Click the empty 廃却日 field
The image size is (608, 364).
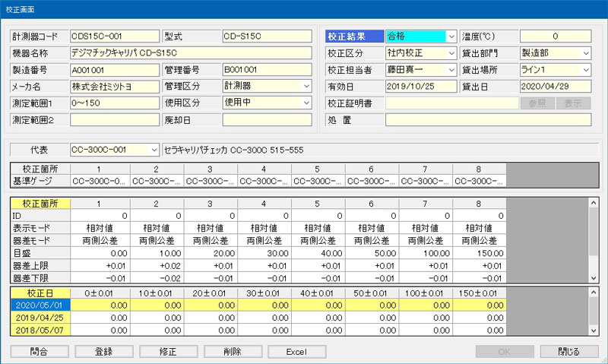268,120
